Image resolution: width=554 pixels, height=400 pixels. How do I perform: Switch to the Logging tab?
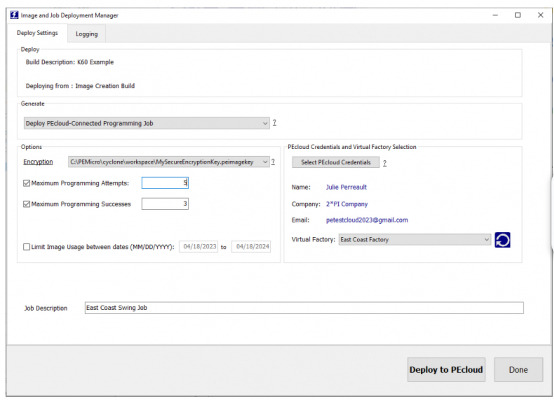87,34
